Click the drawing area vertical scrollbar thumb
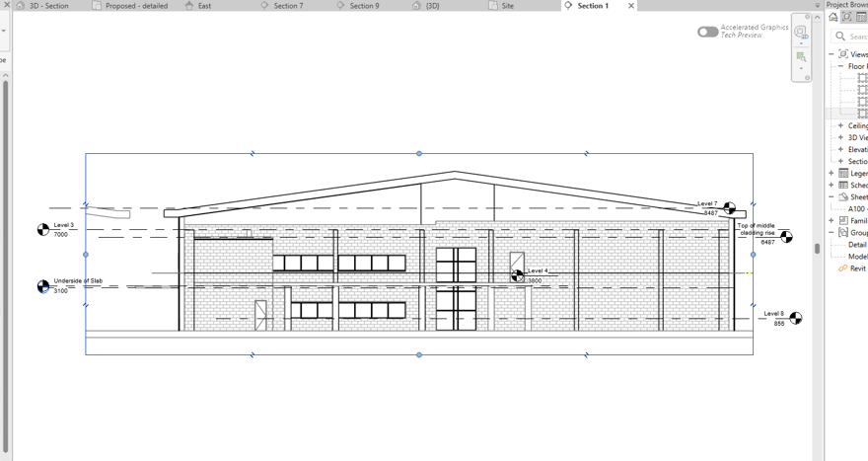Screen dimensions: 868x461 817,248
